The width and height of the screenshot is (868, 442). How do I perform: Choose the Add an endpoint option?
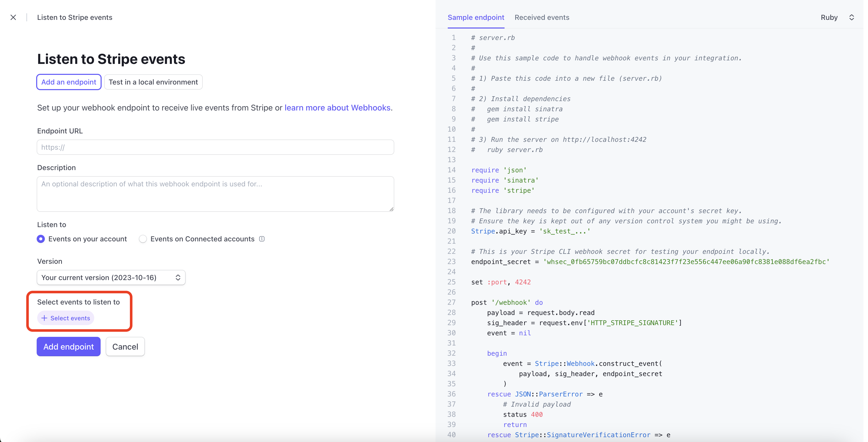coord(69,82)
